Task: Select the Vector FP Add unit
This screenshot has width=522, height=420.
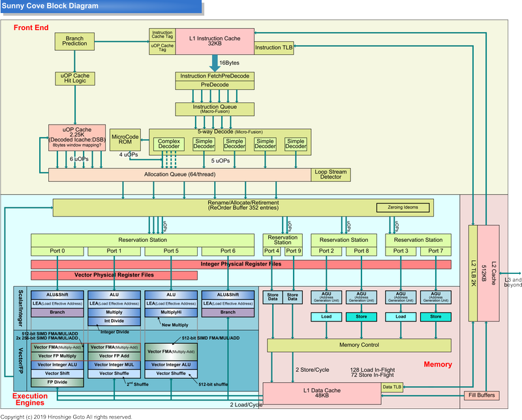Action: point(114,356)
